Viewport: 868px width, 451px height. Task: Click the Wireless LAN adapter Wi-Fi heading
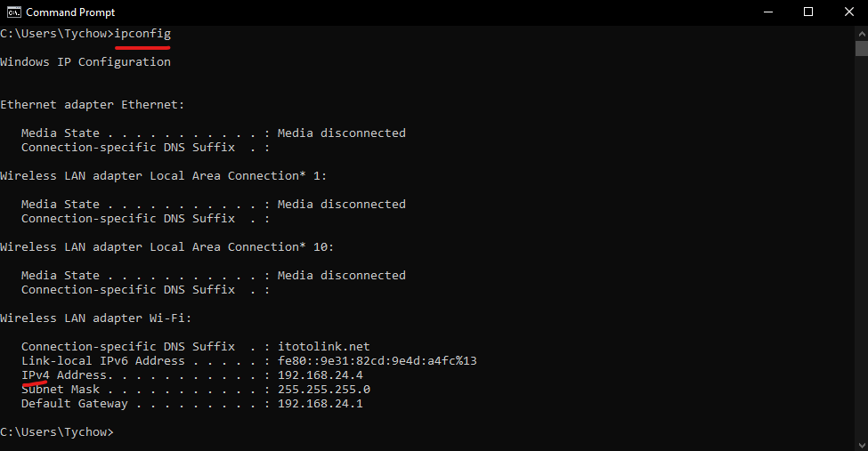tap(96, 318)
